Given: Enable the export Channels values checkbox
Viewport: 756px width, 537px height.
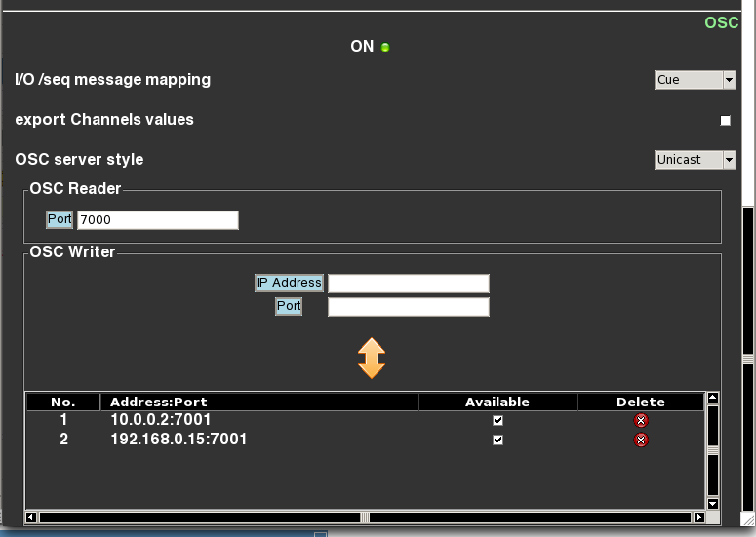Looking at the screenshot, I should click(x=725, y=120).
